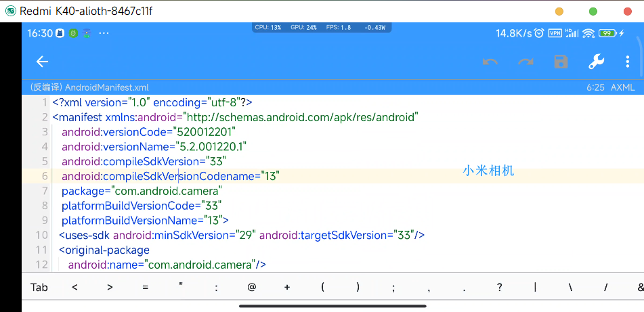Insert the < symbol key
The width and height of the screenshot is (644, 312).
pyautogui.click(x=74, y=288)
